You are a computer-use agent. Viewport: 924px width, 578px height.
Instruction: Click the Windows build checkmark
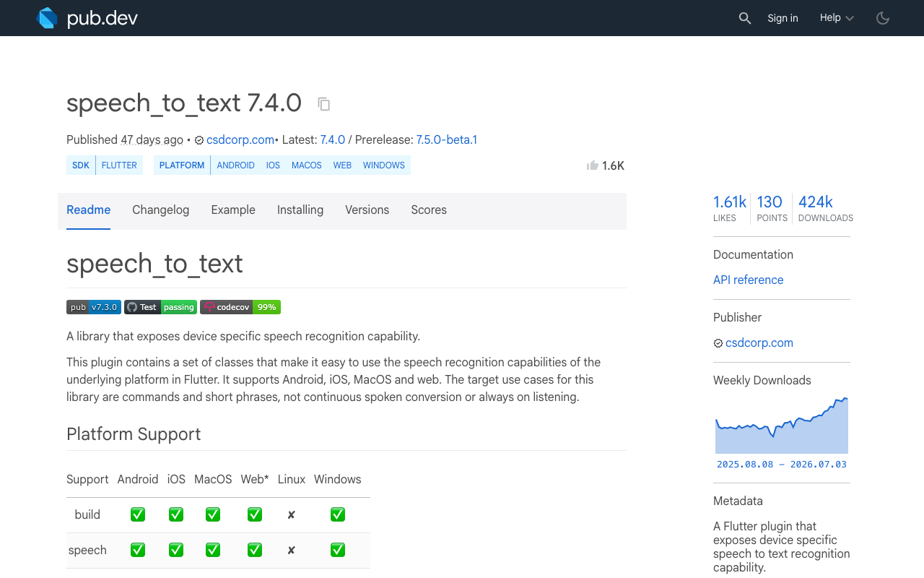338,514
